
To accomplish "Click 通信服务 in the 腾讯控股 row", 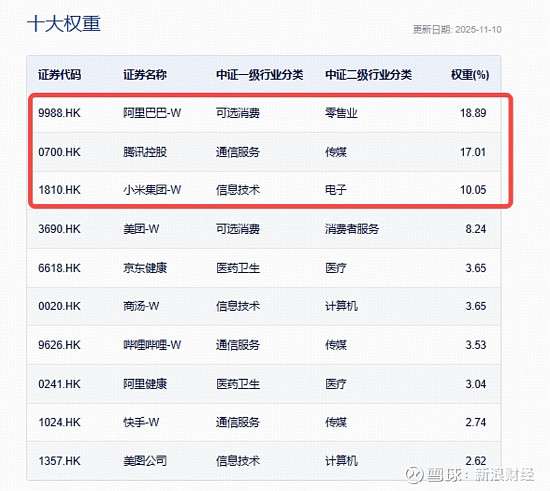I will coord(238,152).
